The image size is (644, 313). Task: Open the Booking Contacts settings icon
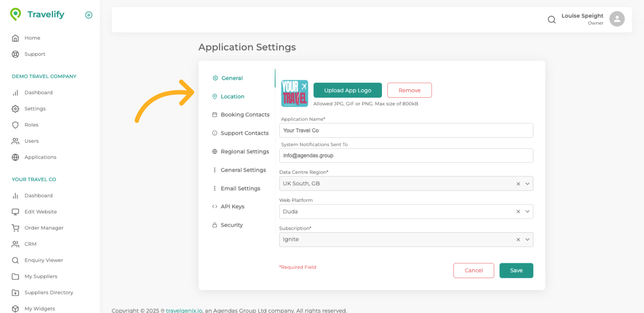pos(215,114)
